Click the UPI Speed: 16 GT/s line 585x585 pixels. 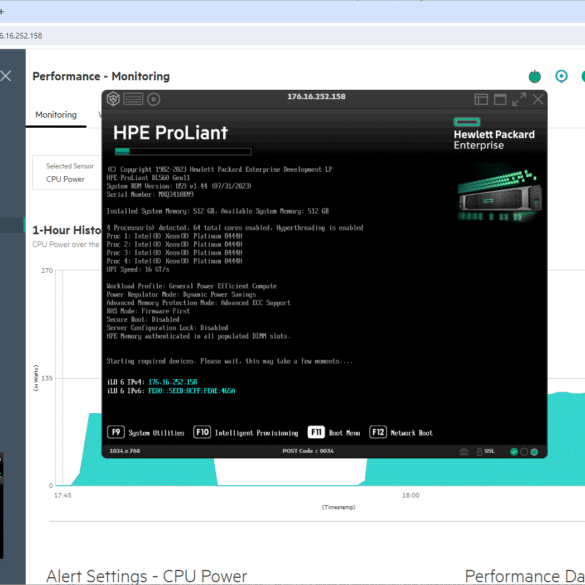138,269
